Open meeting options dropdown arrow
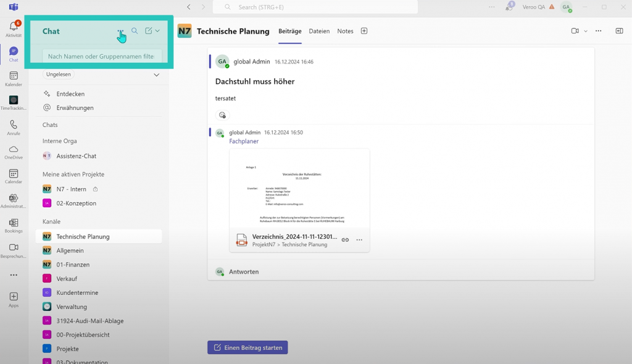 586,31
